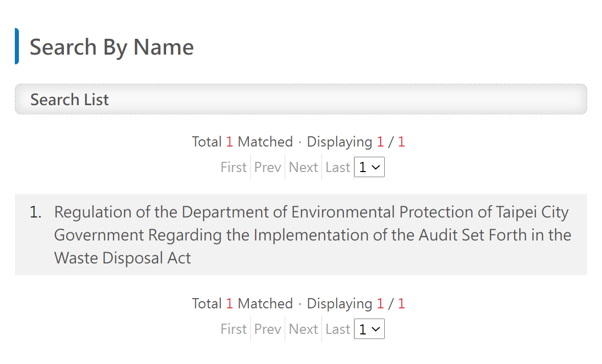Open the top pagination page dropdown
602x364 pixels.
coord(369,167)
